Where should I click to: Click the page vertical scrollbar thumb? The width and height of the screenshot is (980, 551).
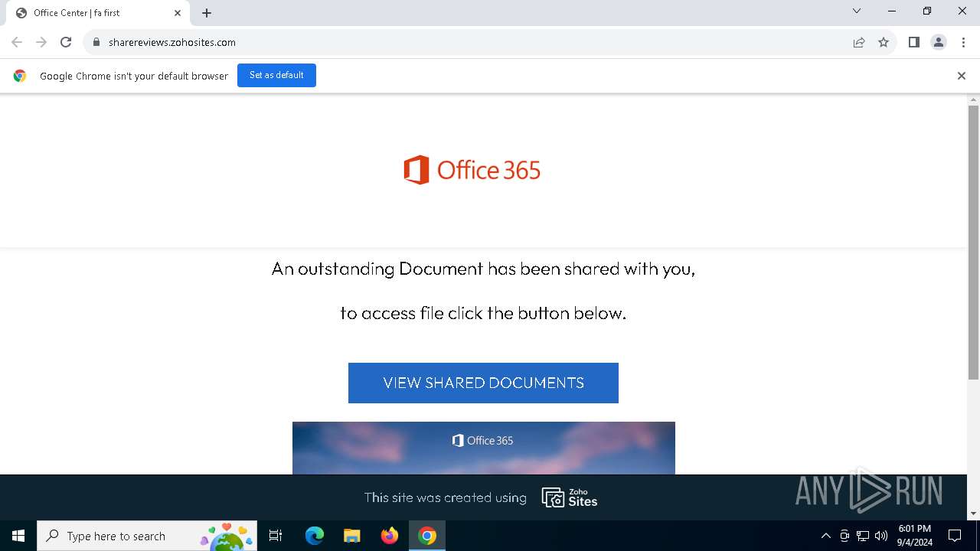[974, 242]
